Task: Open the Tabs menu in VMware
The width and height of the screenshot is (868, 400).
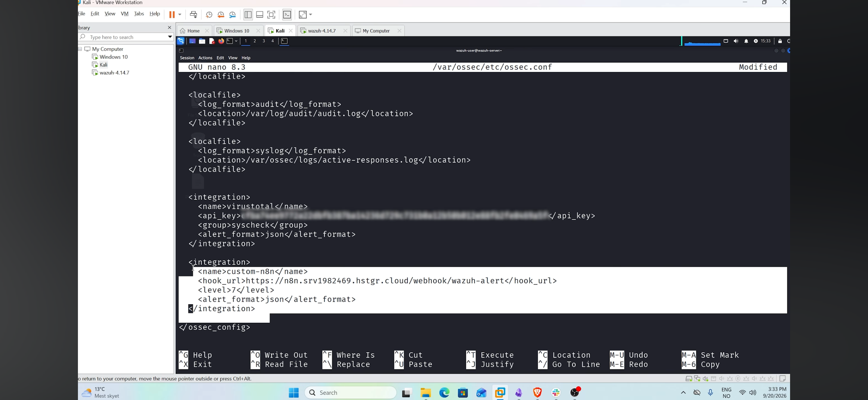Action: (139, 14)
